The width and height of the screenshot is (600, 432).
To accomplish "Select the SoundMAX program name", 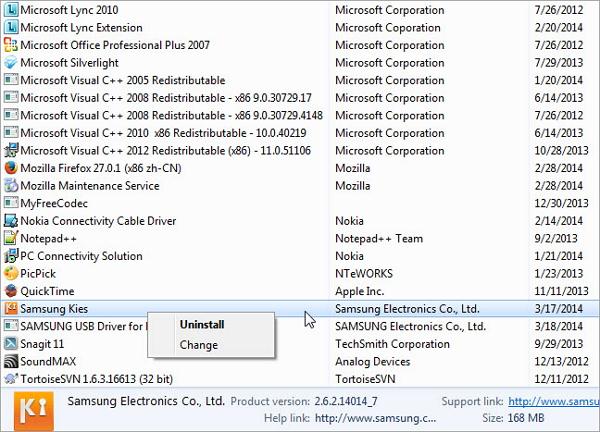I will click(48, 361).
